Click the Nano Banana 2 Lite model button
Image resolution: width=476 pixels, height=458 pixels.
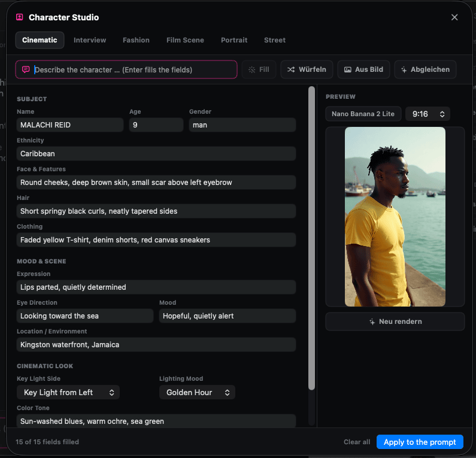[x=363, y=114]
